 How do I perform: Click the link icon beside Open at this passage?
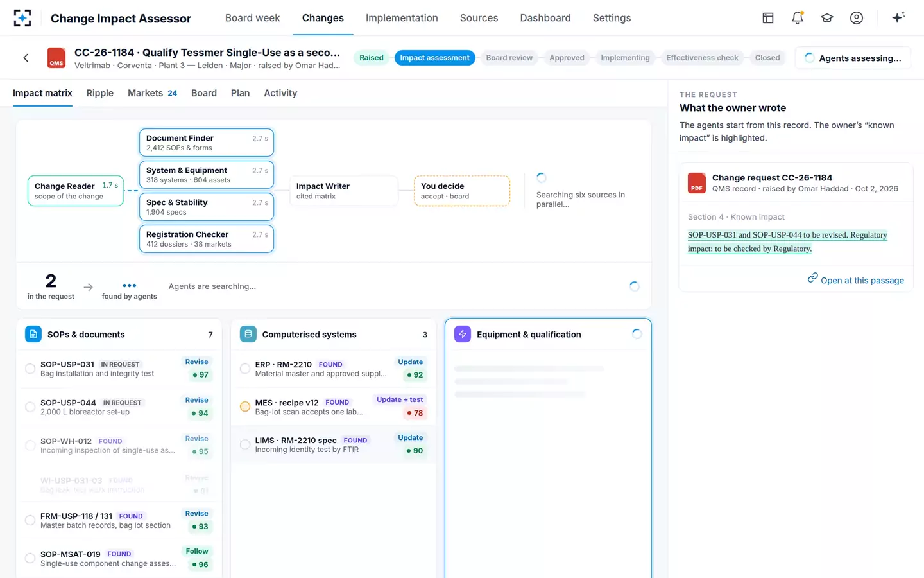point(812,278)
